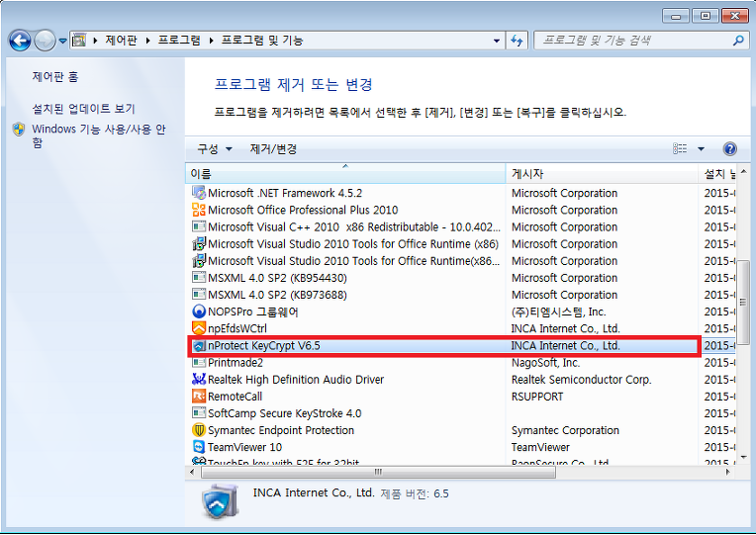
Task: Click Symantec Endpoint Protection shield icon
Action: (x=199, y=430)
